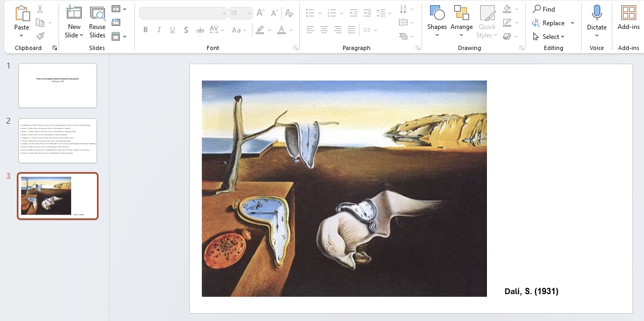Center the text in Paragraph group
The width and height of the screenshot is (644, 321).
[x=324, y=30]
